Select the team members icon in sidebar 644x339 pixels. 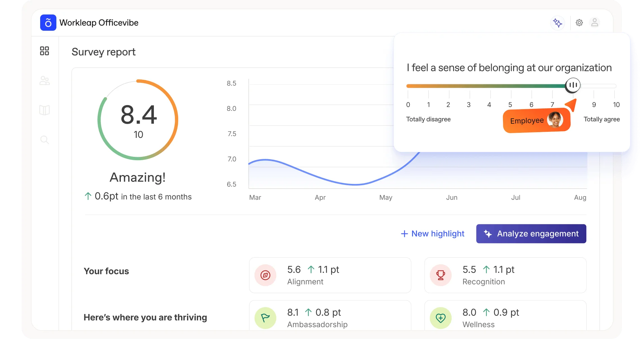[45, 80]
